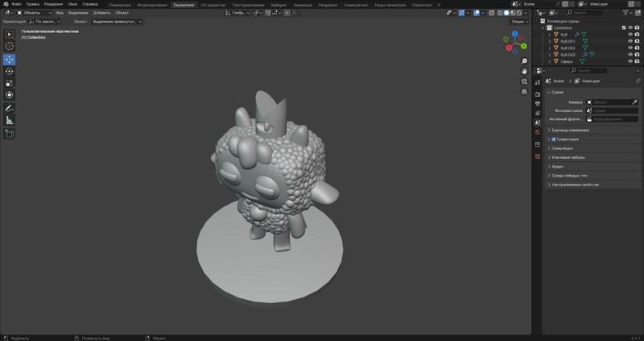Viewport: 644px width, 341px height.
Task: Activate the Scale tool
Action: coord(10,84)
